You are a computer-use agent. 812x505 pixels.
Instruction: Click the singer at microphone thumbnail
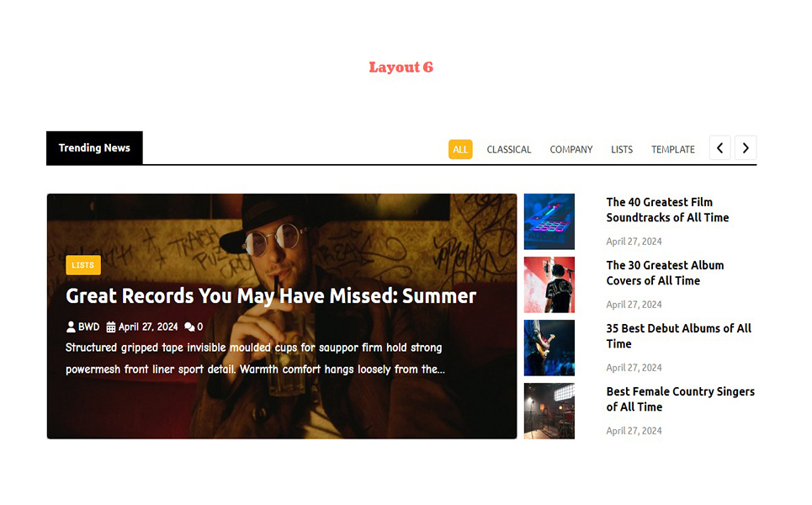pyautogui.click(x=549, y=284)
